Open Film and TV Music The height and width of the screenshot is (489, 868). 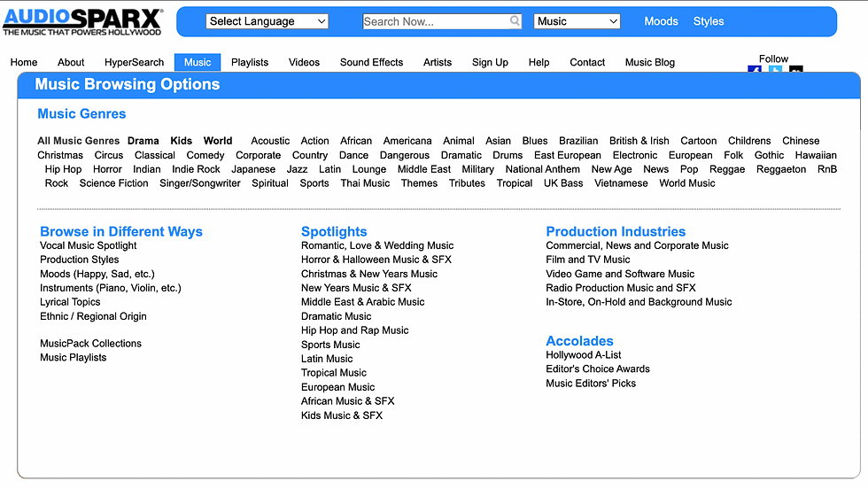(588, 260)
